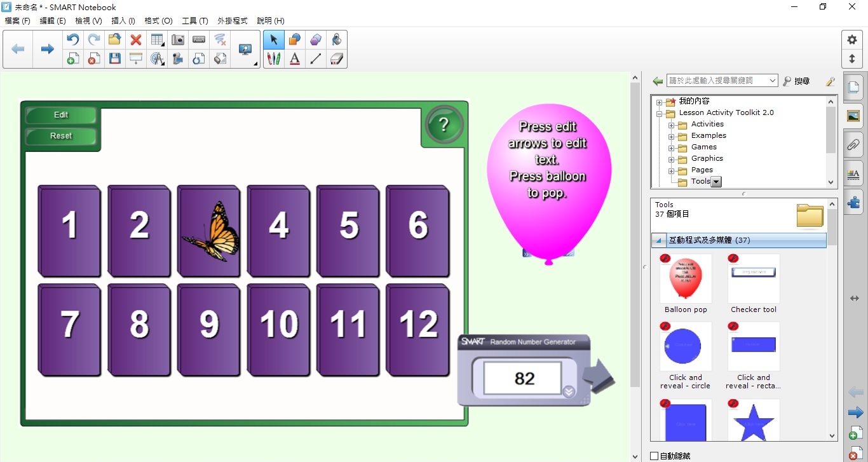Collapse the 互動程式及多媒體 category header
The height and width of the screenshot is (462, 868).
pos(660,241)
